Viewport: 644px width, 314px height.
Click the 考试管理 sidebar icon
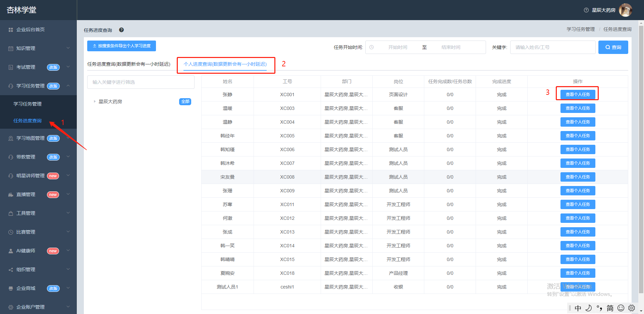(x=11, y=67)
